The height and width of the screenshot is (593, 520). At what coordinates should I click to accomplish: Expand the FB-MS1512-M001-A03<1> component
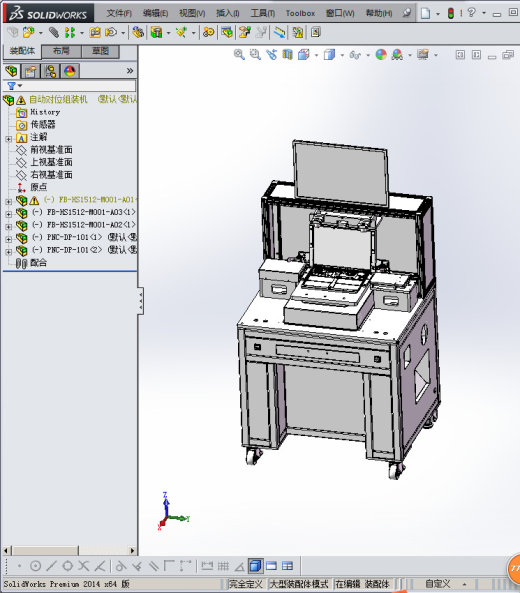[x=8, y=214]
